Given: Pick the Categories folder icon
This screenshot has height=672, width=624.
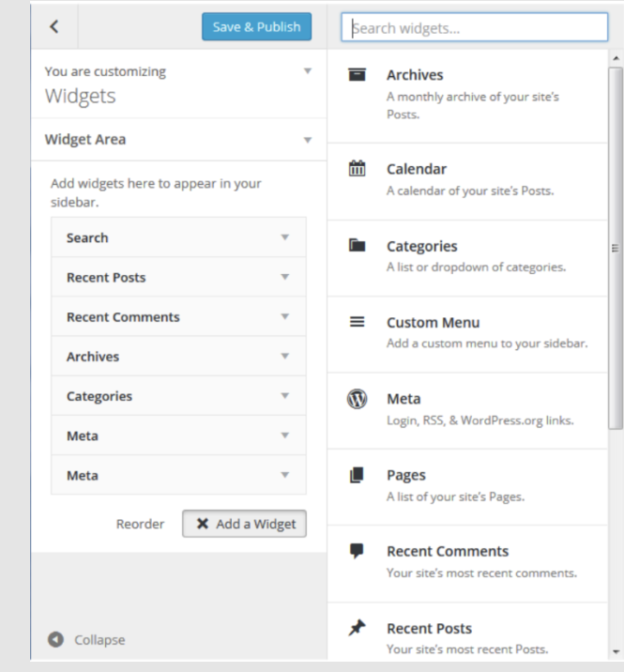Looking at the screenshot, I should 357,245.
